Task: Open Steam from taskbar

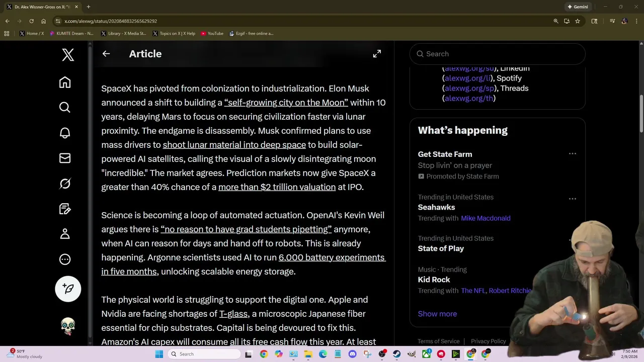Action: 397,354
